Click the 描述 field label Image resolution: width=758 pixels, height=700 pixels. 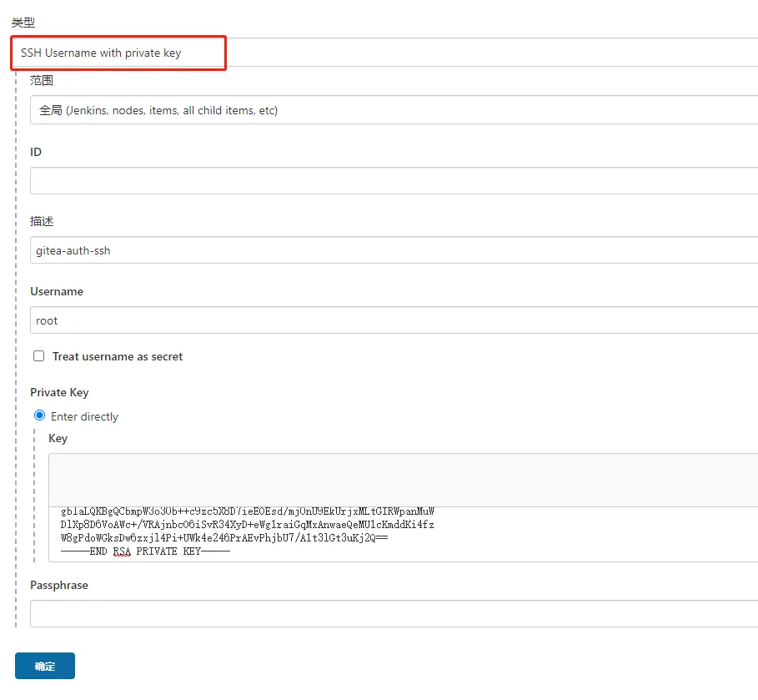(x=42, y=221)
